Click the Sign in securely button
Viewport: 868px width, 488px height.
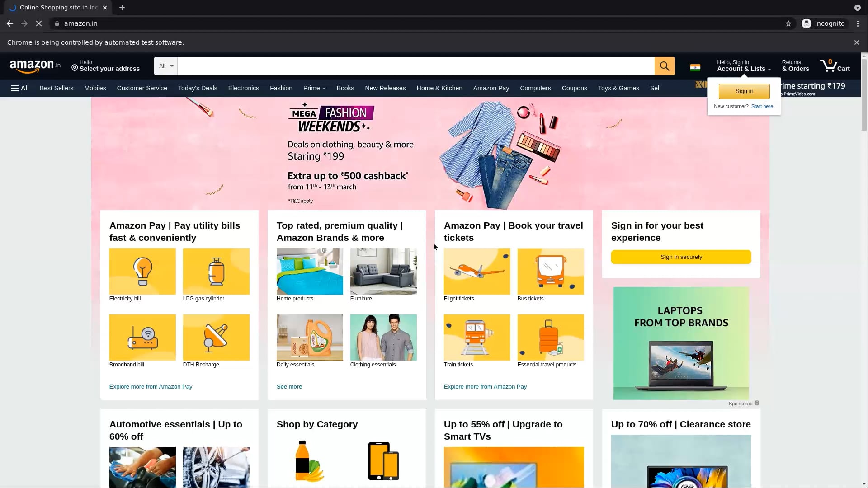(x=681, y=257)
